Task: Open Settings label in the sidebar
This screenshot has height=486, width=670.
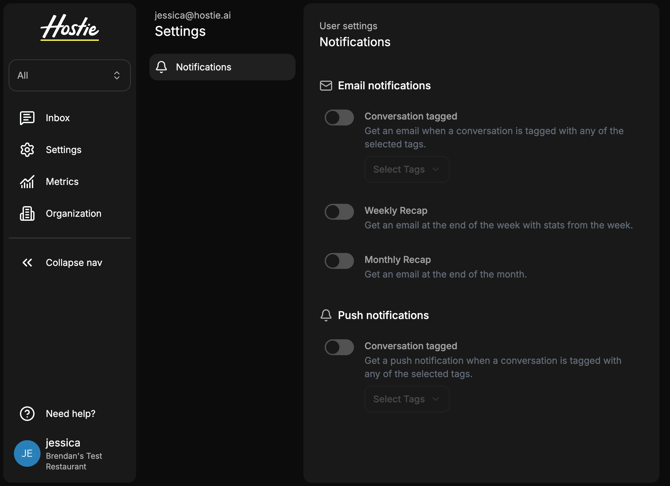Action: 63,150
